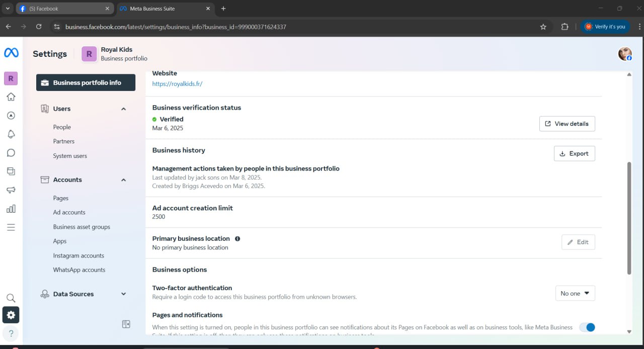Collapse the Accounts section
644x349 pixels.
click(x=124, y=180)
